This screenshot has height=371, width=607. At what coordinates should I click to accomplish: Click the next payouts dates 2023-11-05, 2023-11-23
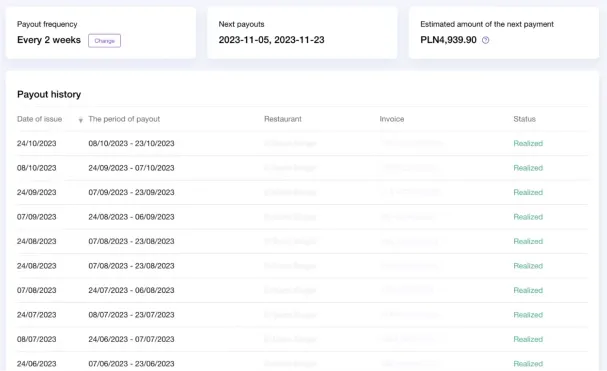point(271,40)
